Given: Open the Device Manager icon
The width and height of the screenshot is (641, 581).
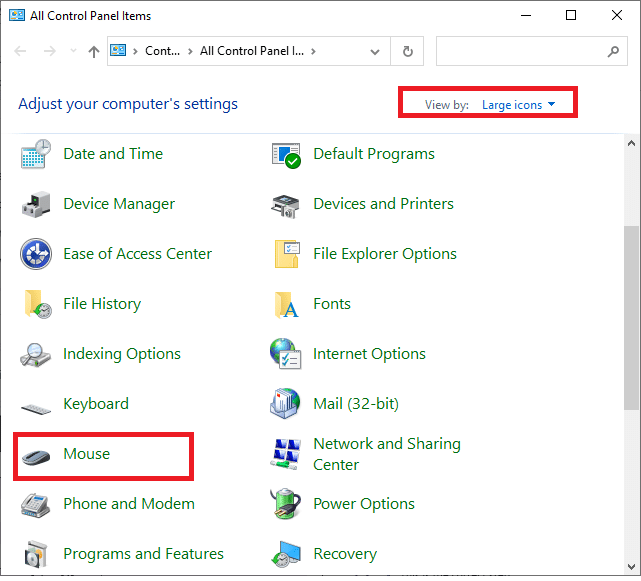Looking at the screenshot, I should pyautogui.click(x=36, y=205).
